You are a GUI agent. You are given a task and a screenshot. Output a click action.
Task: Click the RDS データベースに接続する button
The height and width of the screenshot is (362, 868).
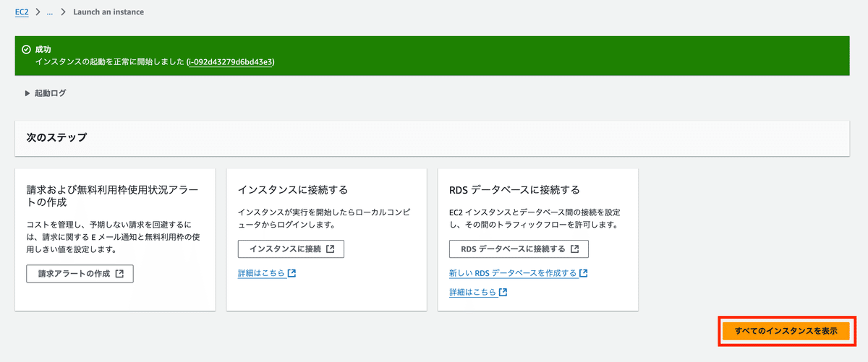coord(519,249)
